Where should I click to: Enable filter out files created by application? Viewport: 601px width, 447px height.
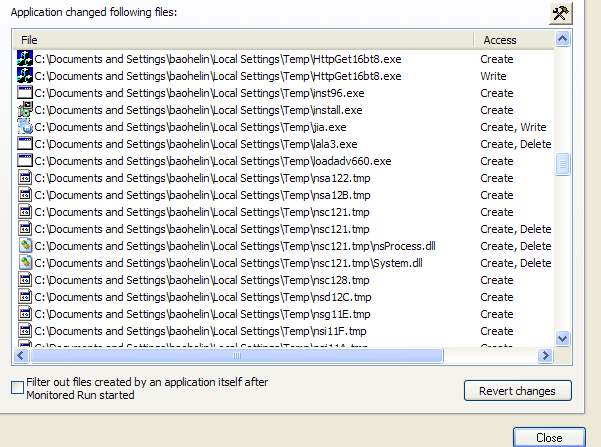(x=17, y=387)
